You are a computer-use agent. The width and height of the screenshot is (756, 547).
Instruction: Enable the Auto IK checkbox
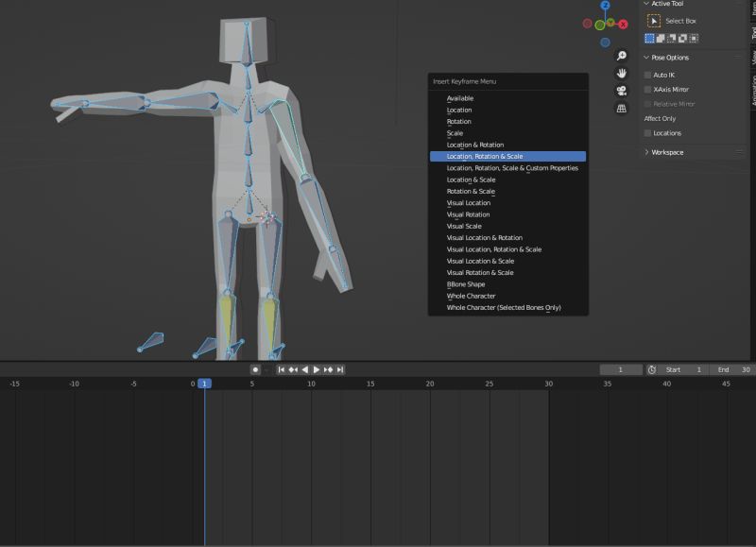647,74
